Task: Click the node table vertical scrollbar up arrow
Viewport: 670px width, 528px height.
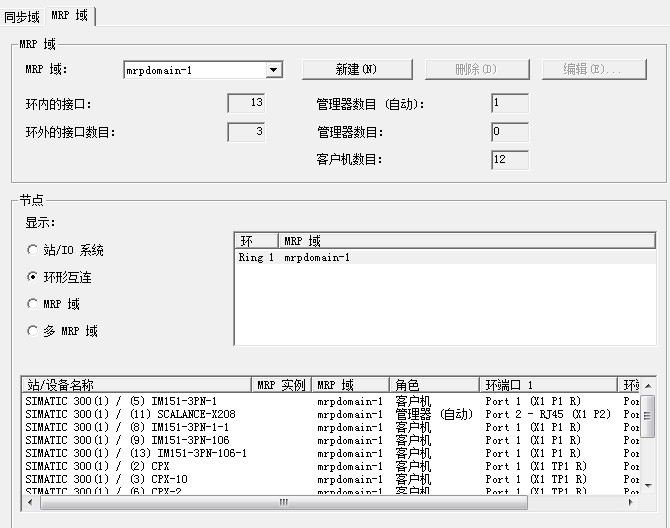Action: (x=648, y=385)
